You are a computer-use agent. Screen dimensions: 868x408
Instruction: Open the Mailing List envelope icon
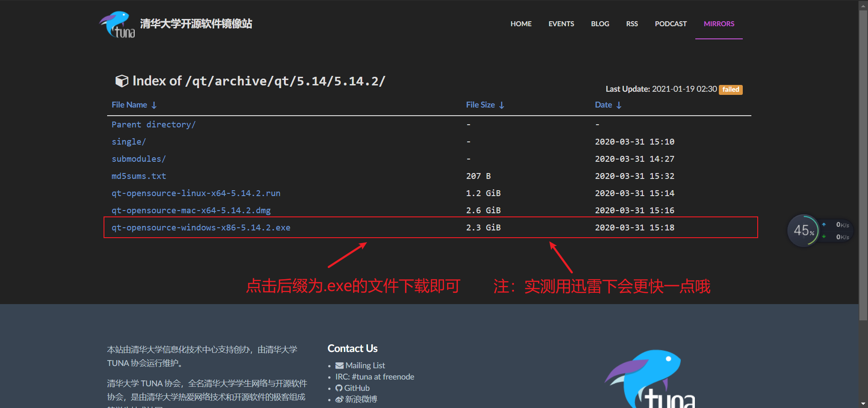tap(339, 365)
